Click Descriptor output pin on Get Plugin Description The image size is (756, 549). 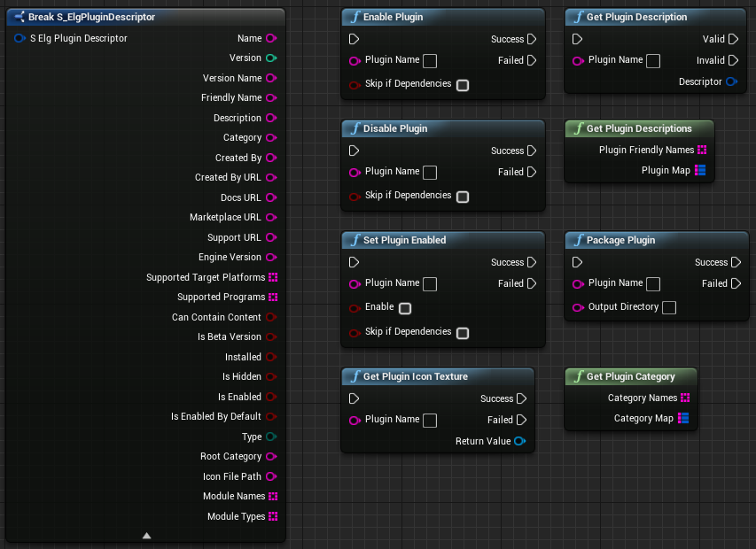[730, 82]
